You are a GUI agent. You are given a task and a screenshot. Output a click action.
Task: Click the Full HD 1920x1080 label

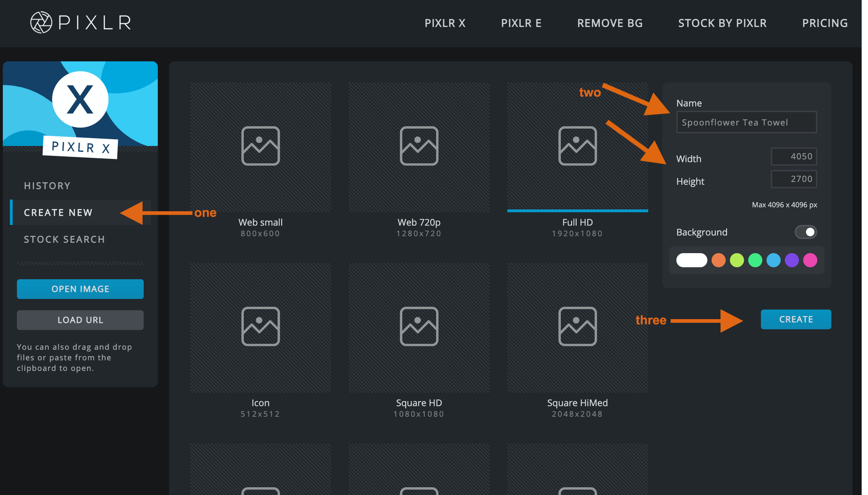(x=577, y=227)
